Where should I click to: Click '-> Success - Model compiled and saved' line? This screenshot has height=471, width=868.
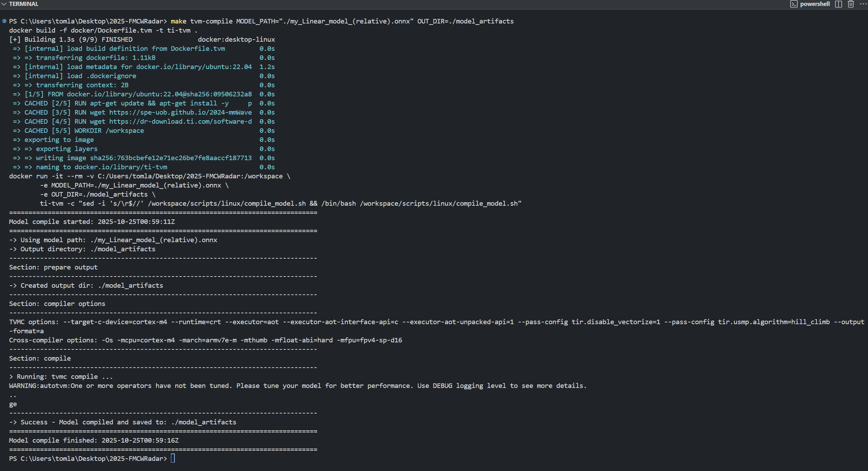[x=123, y=422]
